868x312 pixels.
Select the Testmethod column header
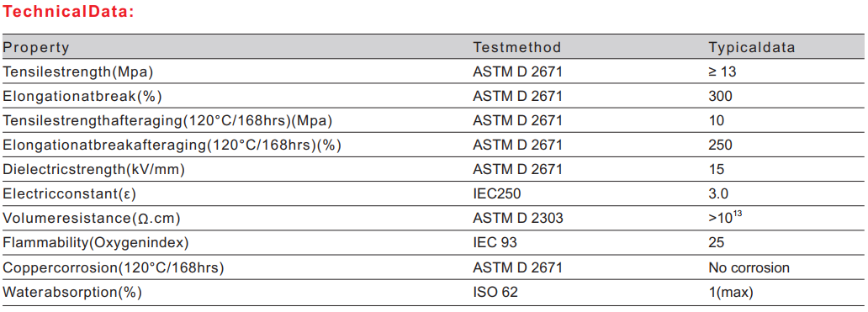[517, 48]
